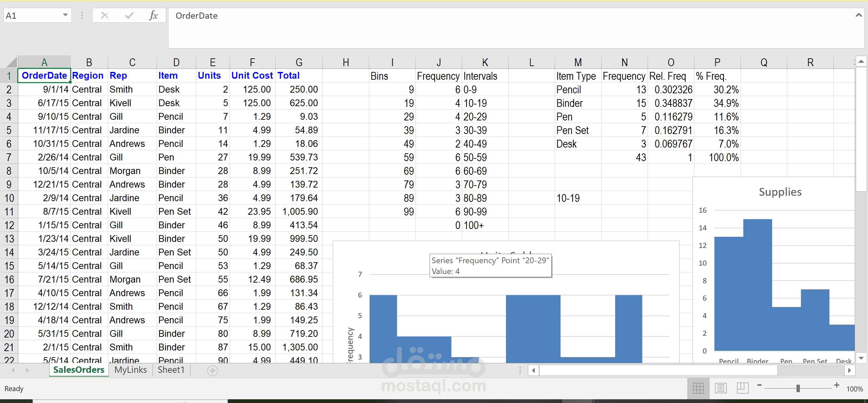Switch to the Sheet1 tab
The width and height of the screenshot is (868, 403).
(x=171, y=370)
